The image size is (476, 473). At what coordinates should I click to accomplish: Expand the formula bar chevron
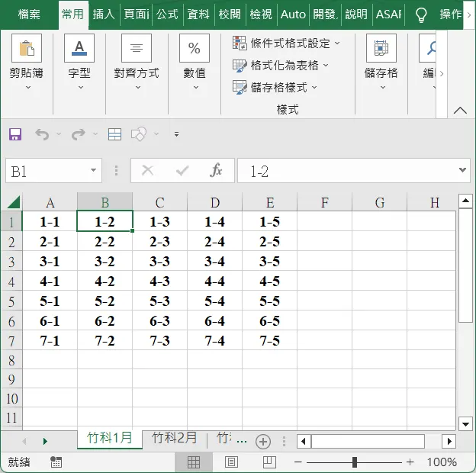pyautogui.click(x=462, y=170)
